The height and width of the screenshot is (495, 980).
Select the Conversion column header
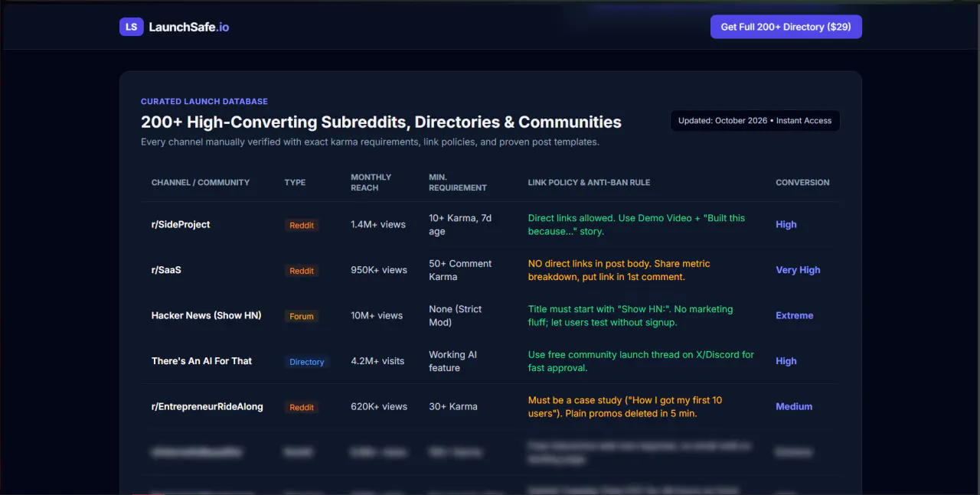[802, 183]
